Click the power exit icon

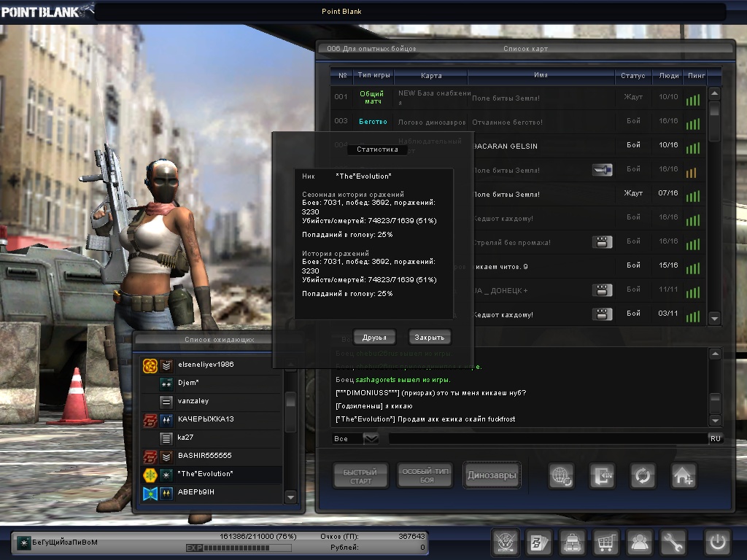[718, 542]
